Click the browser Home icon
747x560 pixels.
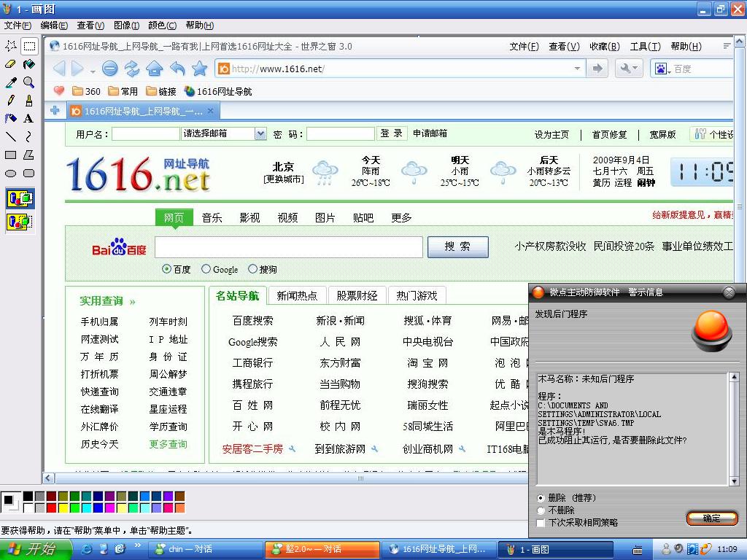155,69
